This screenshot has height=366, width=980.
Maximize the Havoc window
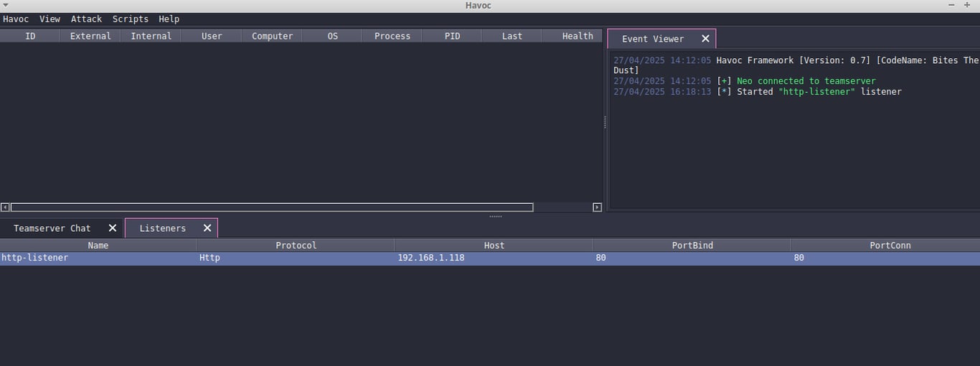pos(967,5)
